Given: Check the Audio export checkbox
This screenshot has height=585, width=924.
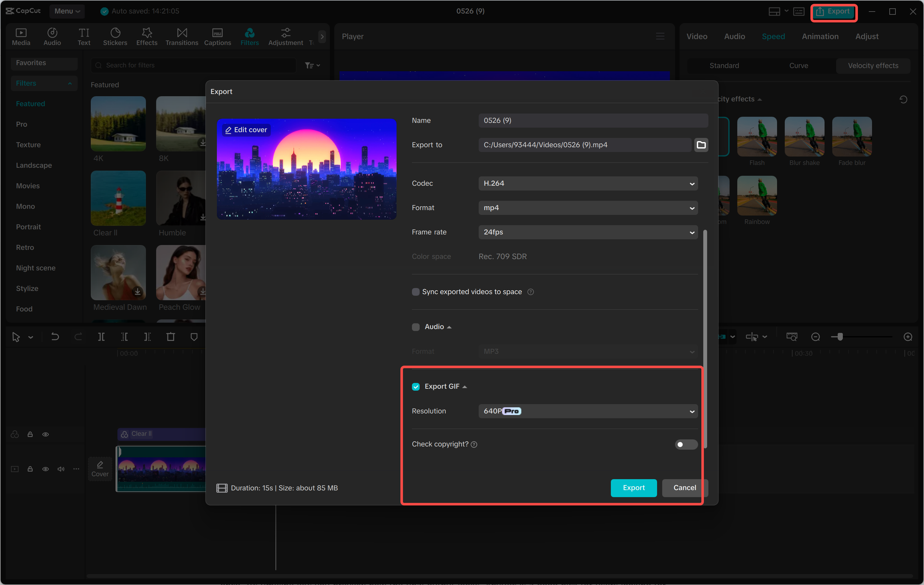Looking at the screenshot, I should tap(415, 327).
